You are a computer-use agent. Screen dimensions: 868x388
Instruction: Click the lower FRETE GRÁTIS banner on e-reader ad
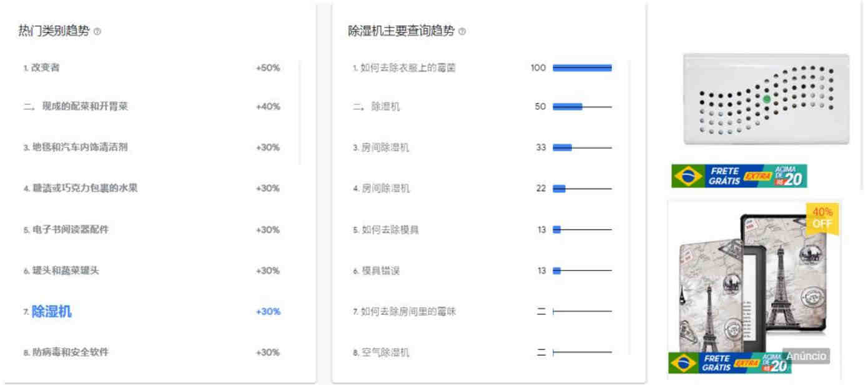(729, 363)
